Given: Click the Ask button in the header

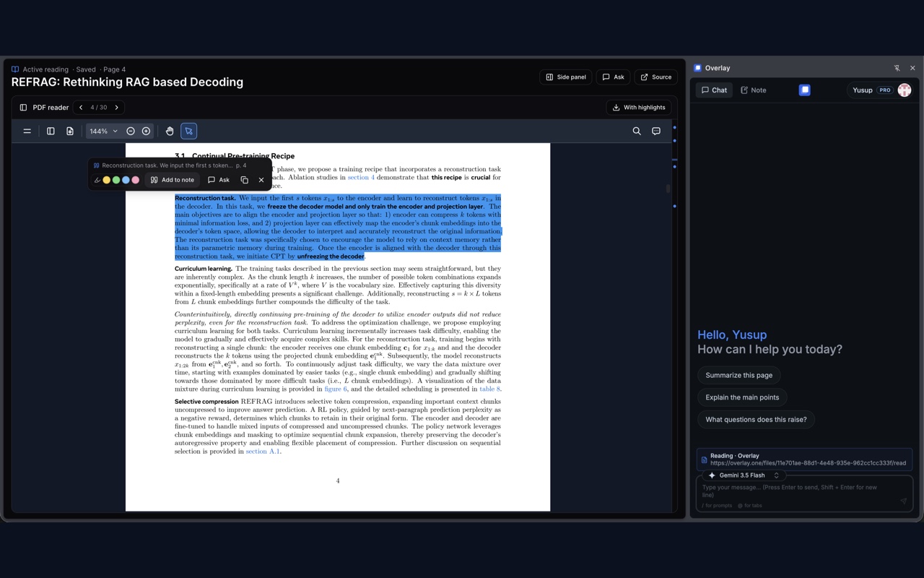Looking at the screenshot, I should [x=613, y=77].
